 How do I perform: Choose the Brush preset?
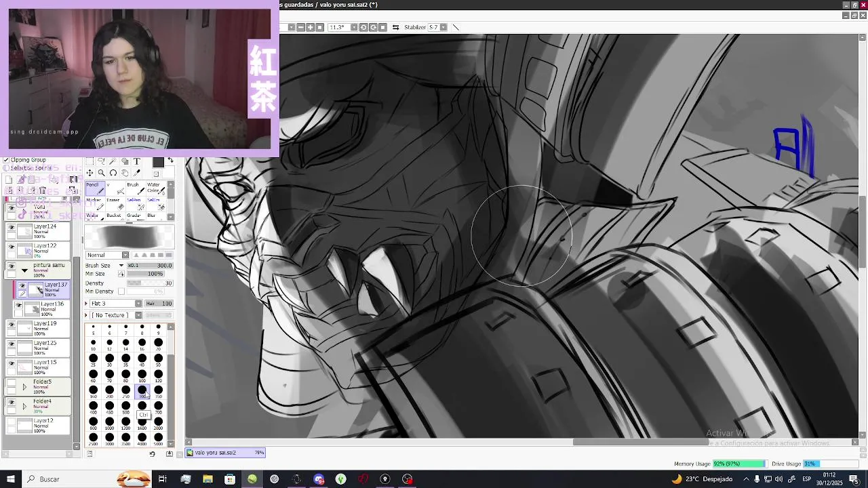135,188
